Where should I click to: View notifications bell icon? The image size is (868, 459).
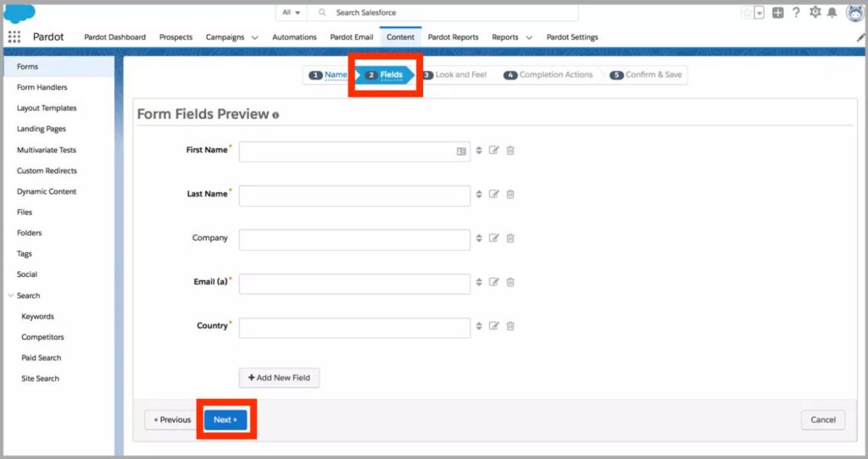click(x=832, y=12)
